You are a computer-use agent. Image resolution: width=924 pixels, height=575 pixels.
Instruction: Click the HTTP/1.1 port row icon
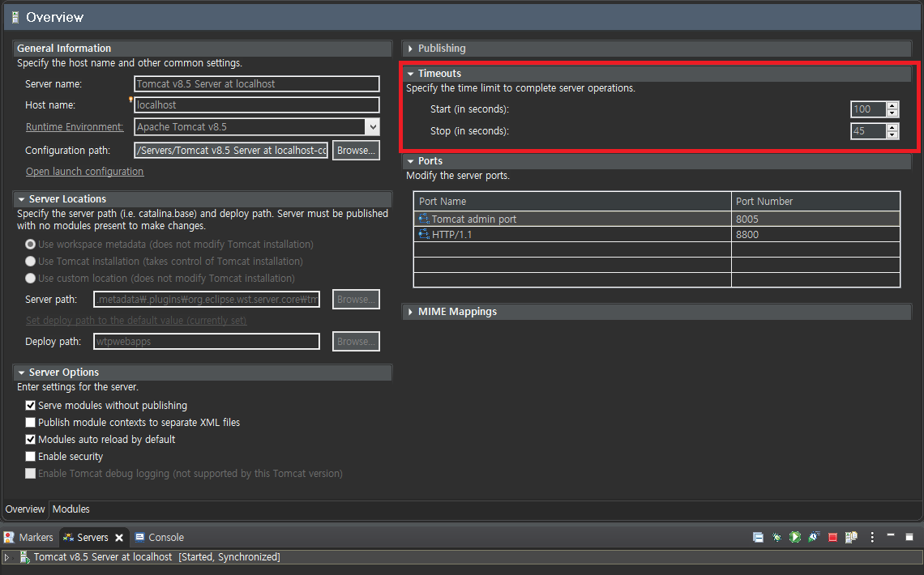(x=424, y=234)
